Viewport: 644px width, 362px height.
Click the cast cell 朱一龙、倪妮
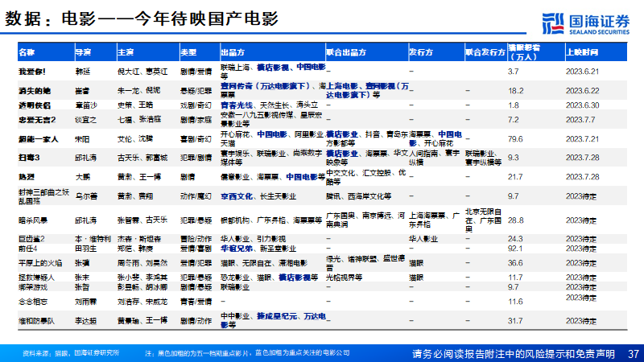[138, 91]
